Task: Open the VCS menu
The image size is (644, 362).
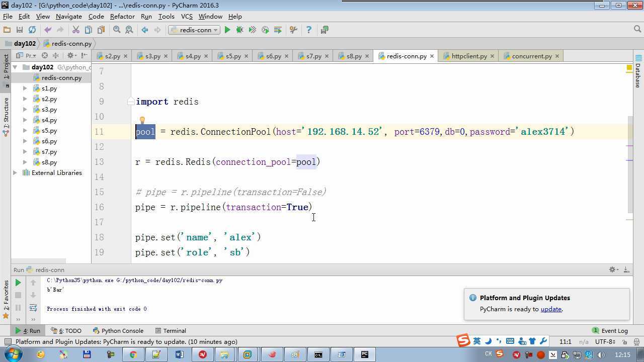Action: click(187, 16)
